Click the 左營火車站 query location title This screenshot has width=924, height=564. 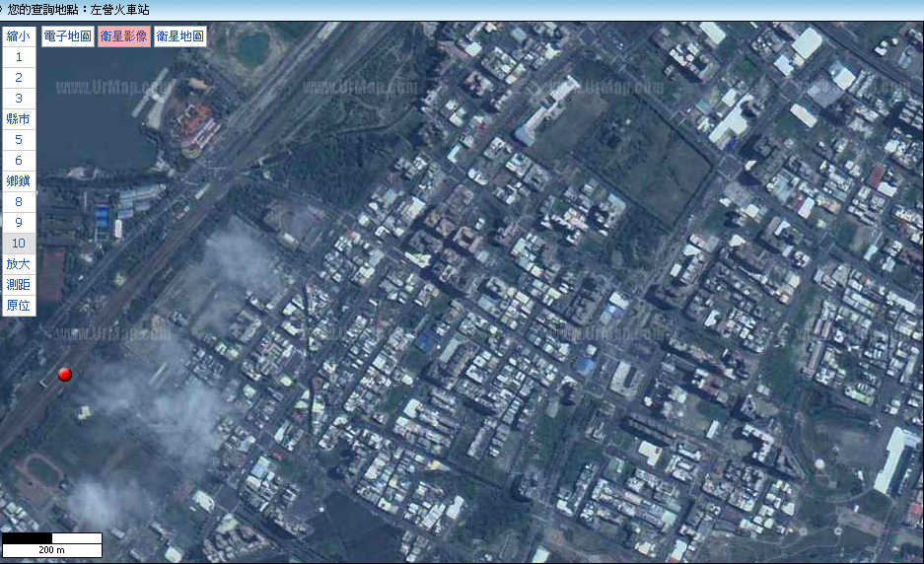[119, 10]
